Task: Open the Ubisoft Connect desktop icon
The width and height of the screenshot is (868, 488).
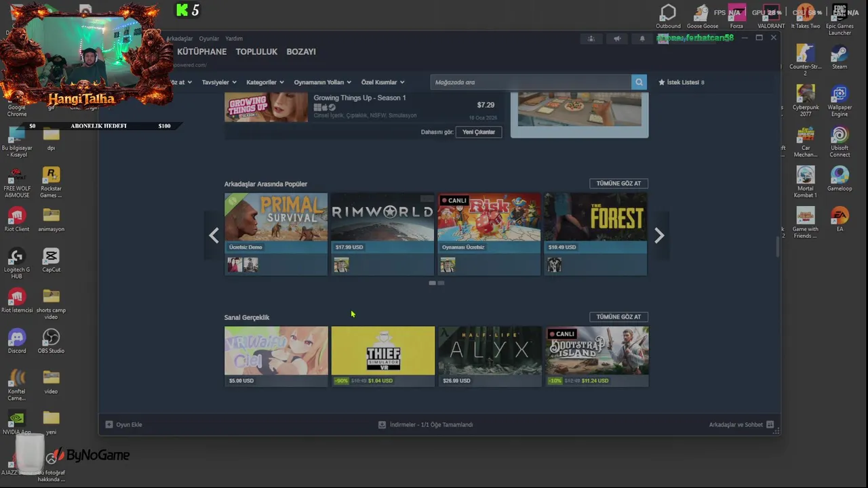Action: (840, 141)
